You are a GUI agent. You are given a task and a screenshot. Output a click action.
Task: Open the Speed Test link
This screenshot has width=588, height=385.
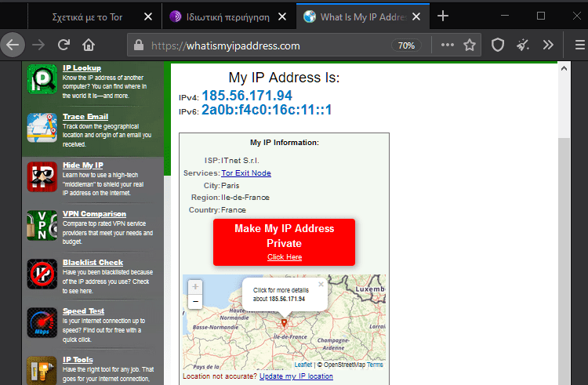coord(83,311)
